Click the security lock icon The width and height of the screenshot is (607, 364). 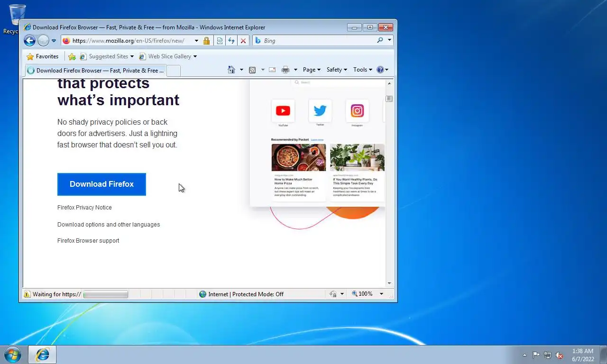(206, 41)
